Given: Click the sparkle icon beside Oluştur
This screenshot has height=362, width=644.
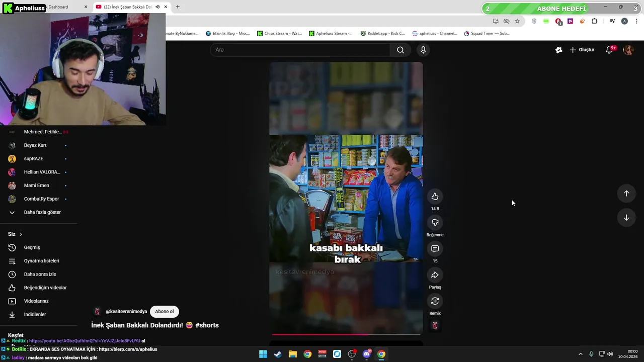Looking at the screenshot, I should [558, 50].
